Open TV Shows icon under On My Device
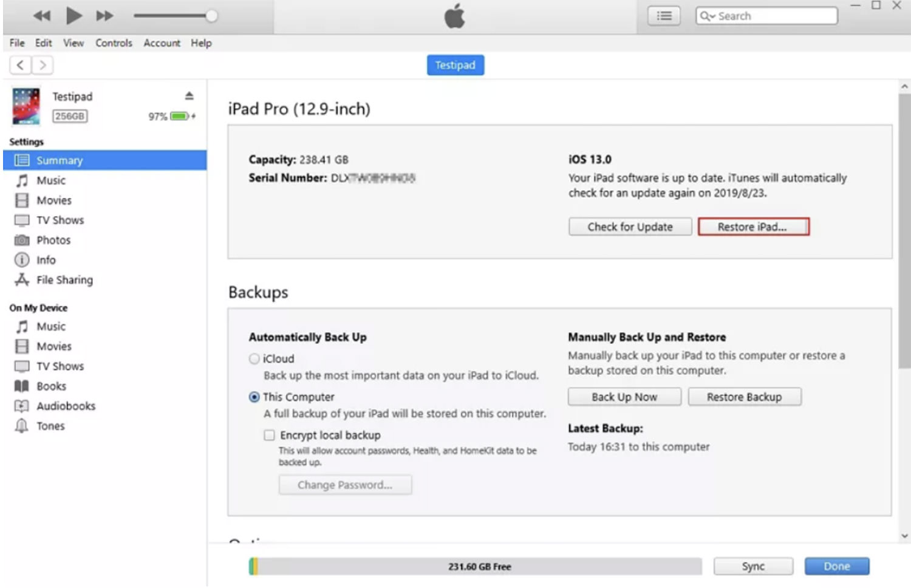 22,366
